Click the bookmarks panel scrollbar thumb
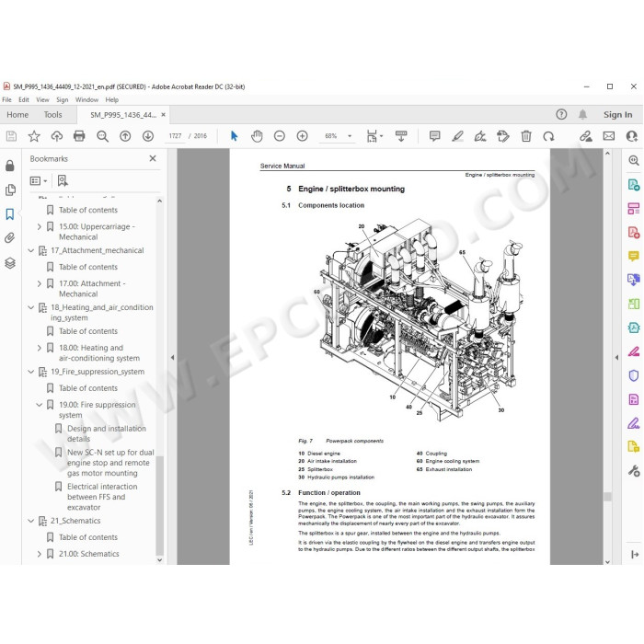The height and width of the screenshot is (644, 644). pyautogui.click(x=160, y=506)
